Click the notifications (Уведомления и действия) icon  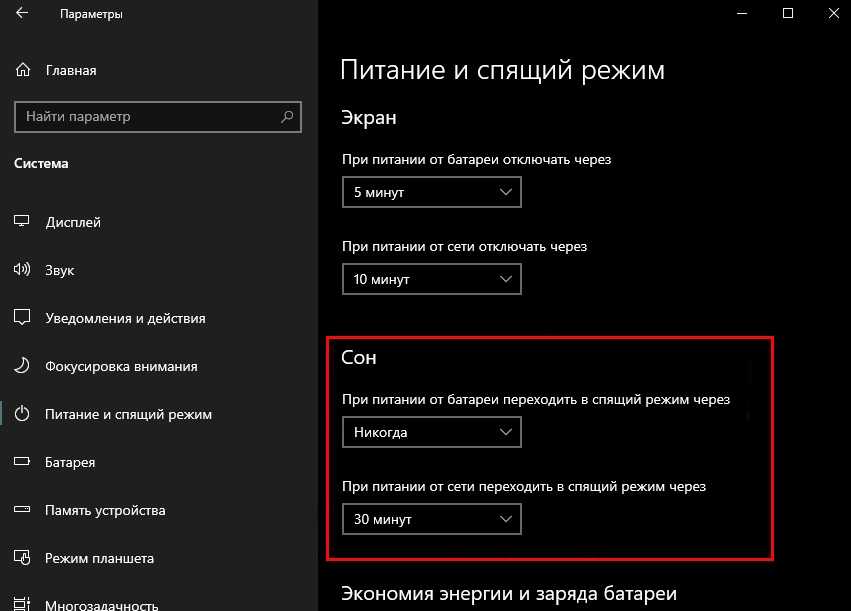point(23,318)
